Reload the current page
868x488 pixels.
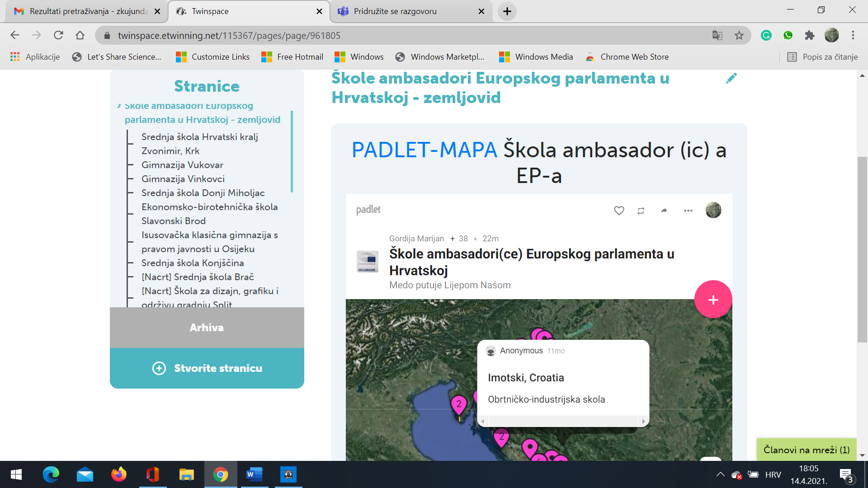(58, 35)
